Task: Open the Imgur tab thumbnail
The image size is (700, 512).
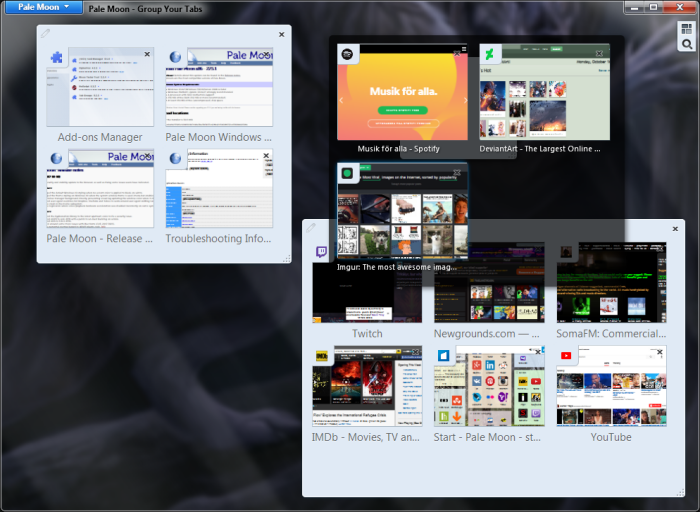Action: coord(402,211)
